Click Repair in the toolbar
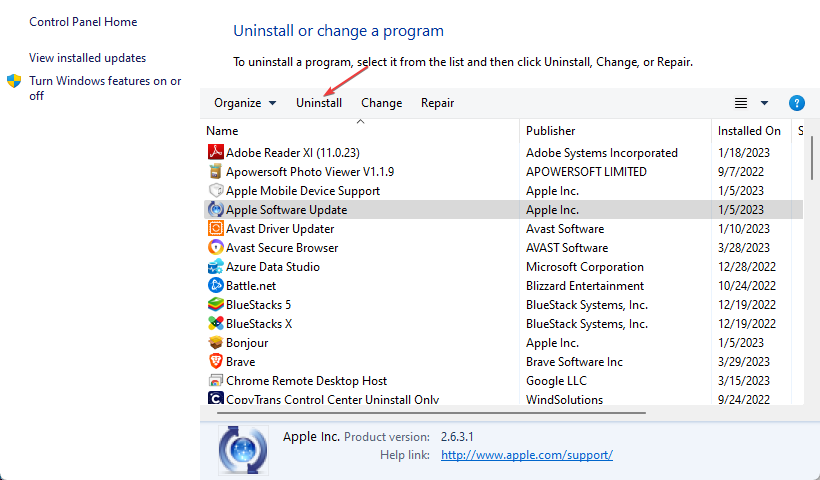 point(437,103)
